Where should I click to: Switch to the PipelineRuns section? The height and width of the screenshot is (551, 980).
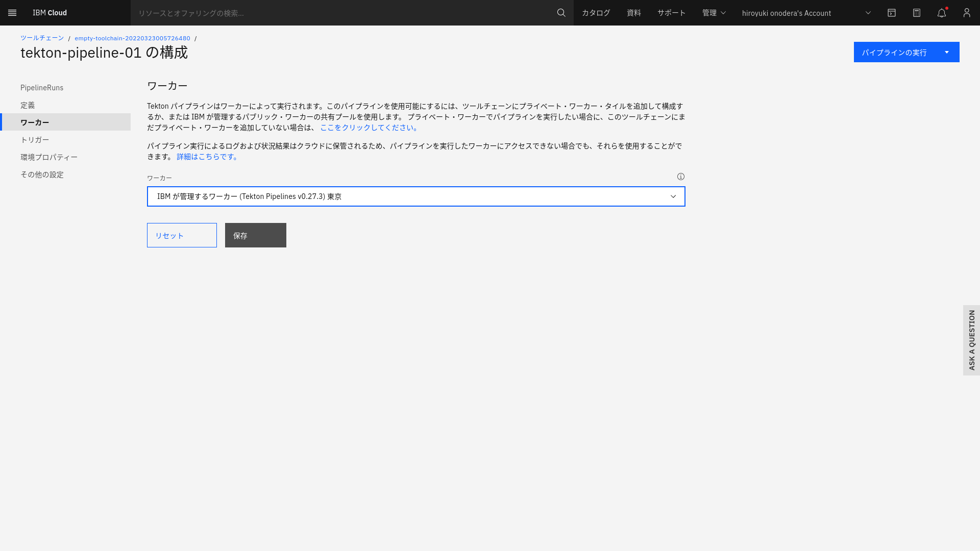(42, 87)
